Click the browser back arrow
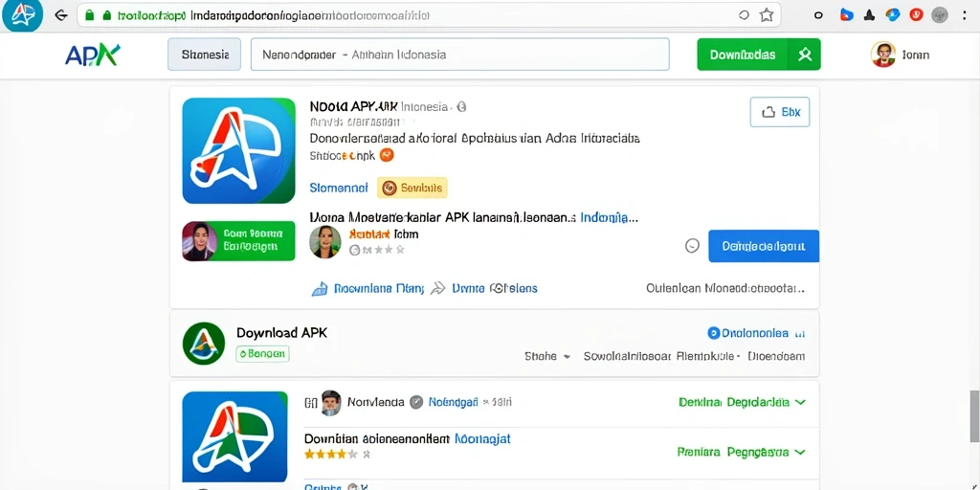Screen dimensions: 980x490 point(60,15)
